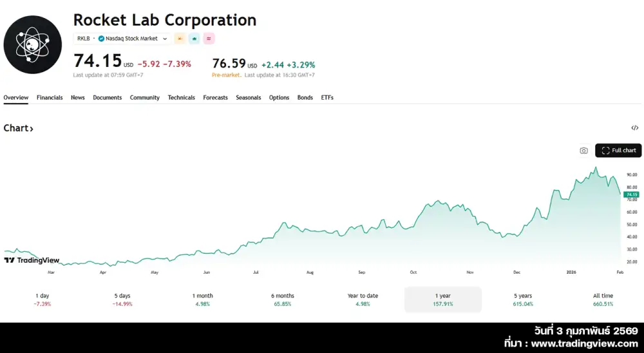Click the teal badge beside exchange selector
This screenshot has width=644, height=353.
pos(194,39)
